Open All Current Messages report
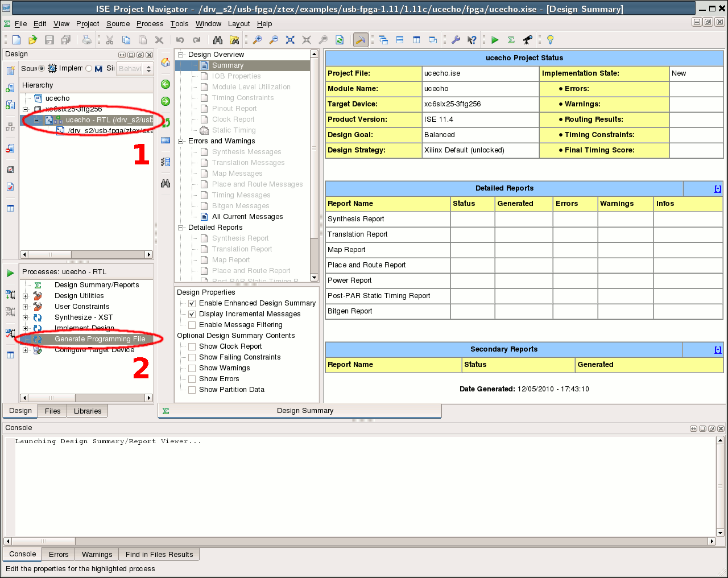The height and width of the screenshot is (578, 728). pos(247,217)
